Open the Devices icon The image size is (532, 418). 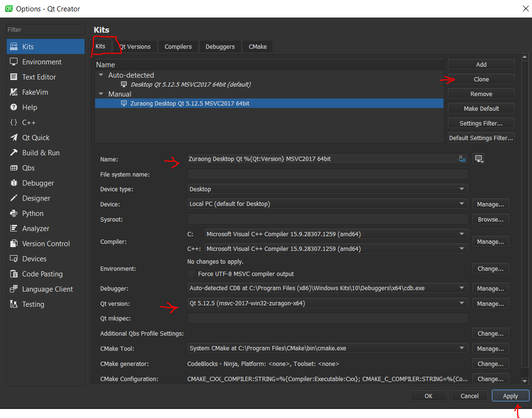pos(14,259)
